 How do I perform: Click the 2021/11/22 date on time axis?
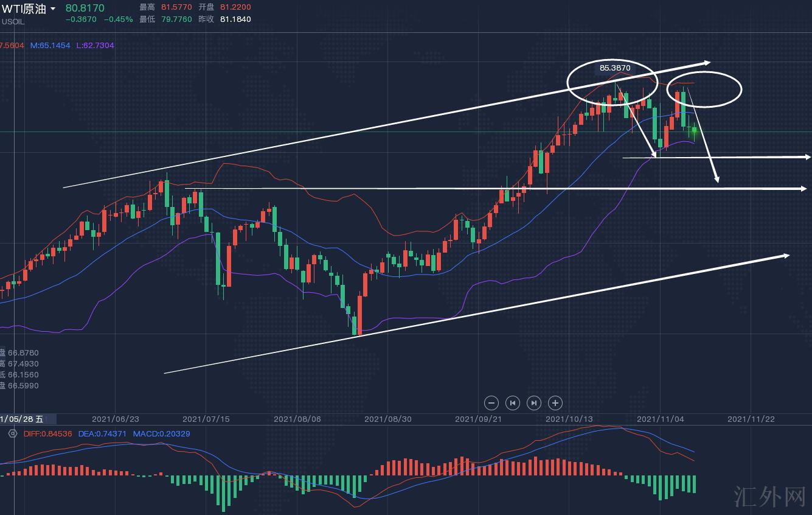point(751,419)
